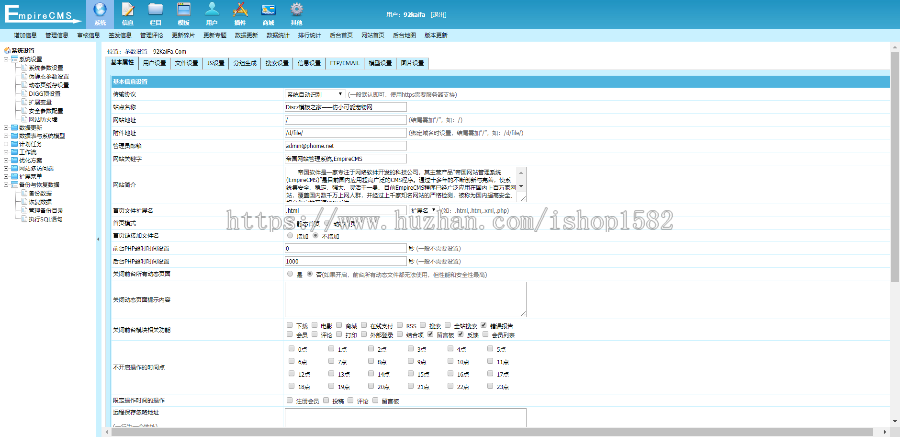Click the root icon at the tree top
This screenshot has width=900, height=437.
pyautogui.click(x=7, y=51)
